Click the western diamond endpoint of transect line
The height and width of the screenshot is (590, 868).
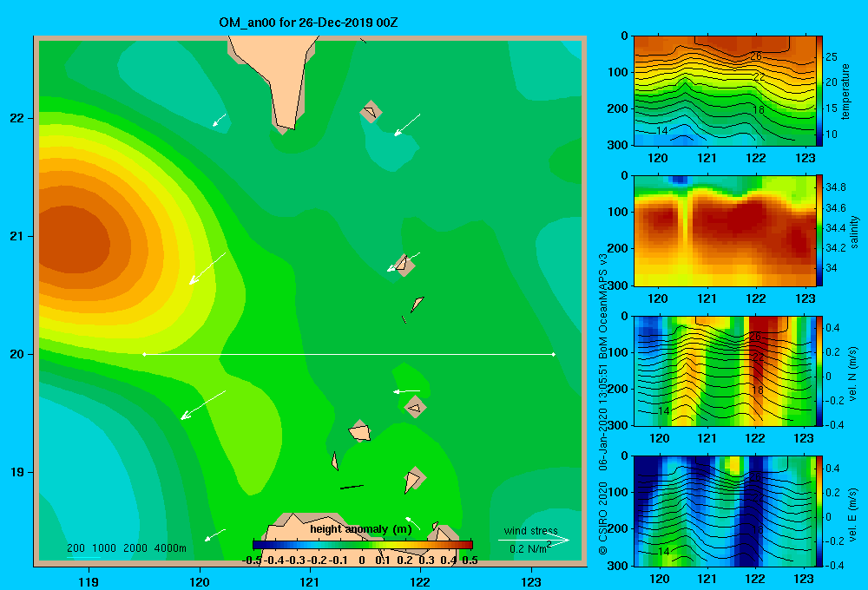pos(144,354)
